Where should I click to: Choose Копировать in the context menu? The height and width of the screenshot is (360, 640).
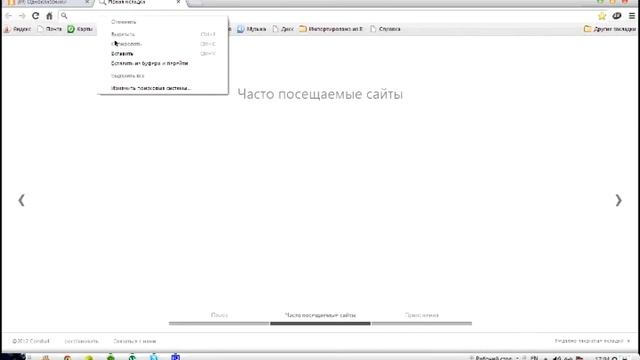coord(163,44)
